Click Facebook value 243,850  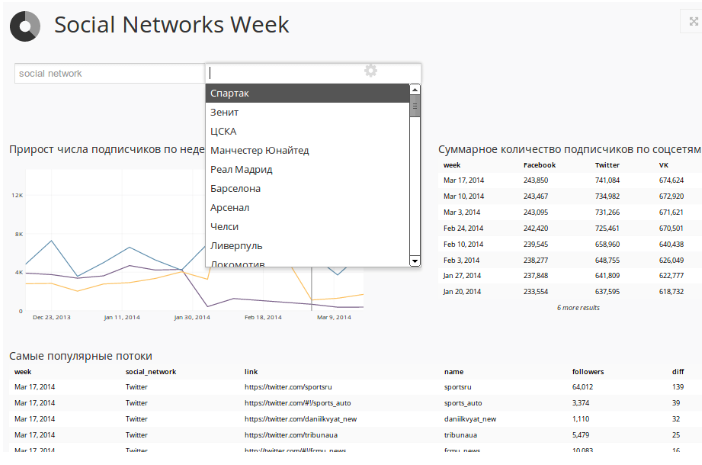(535, 180)
